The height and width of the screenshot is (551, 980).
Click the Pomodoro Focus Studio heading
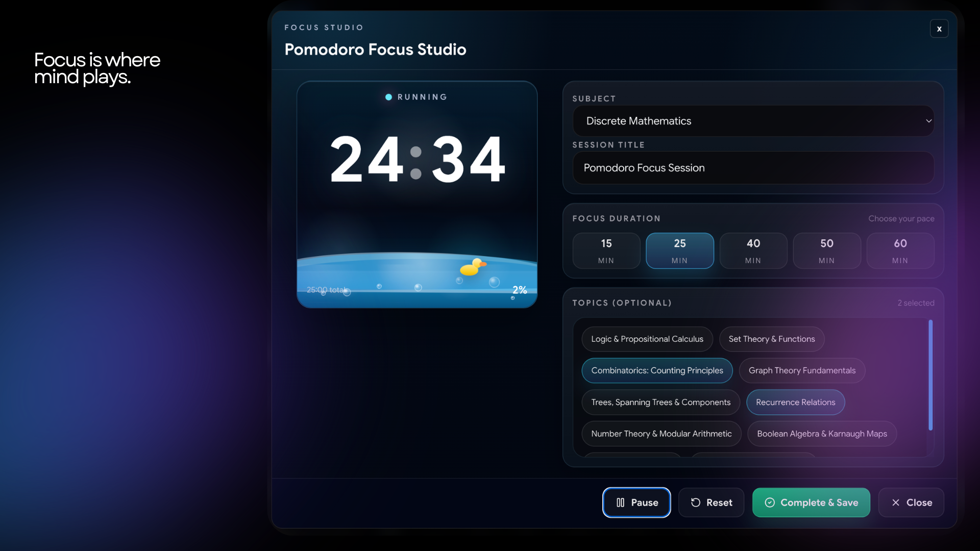(375, 49)
